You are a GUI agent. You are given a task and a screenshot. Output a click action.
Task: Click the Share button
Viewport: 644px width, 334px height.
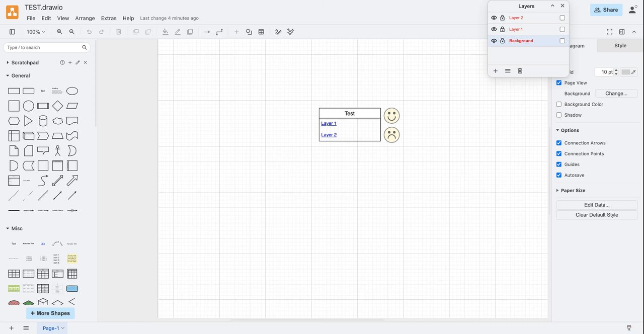click(x=606, y=10)
